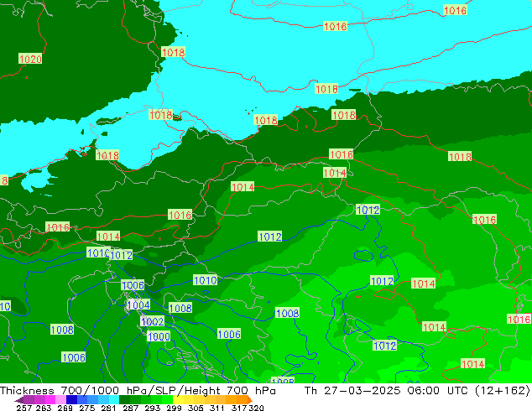
Task: Click the orange arrow at the legend's right end
Action: click(250, 400)
